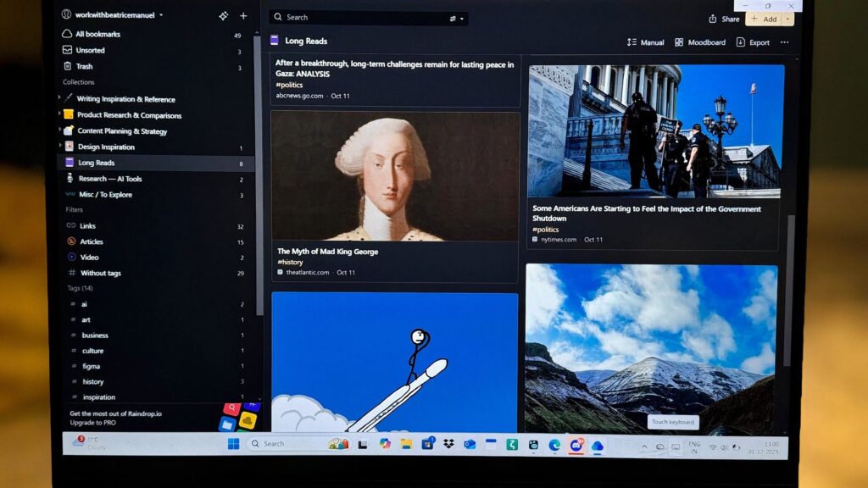The width and height of the screenshot is (868, 488).
Task: Open the Moodboard view mode menu
Action: (700, 42)
